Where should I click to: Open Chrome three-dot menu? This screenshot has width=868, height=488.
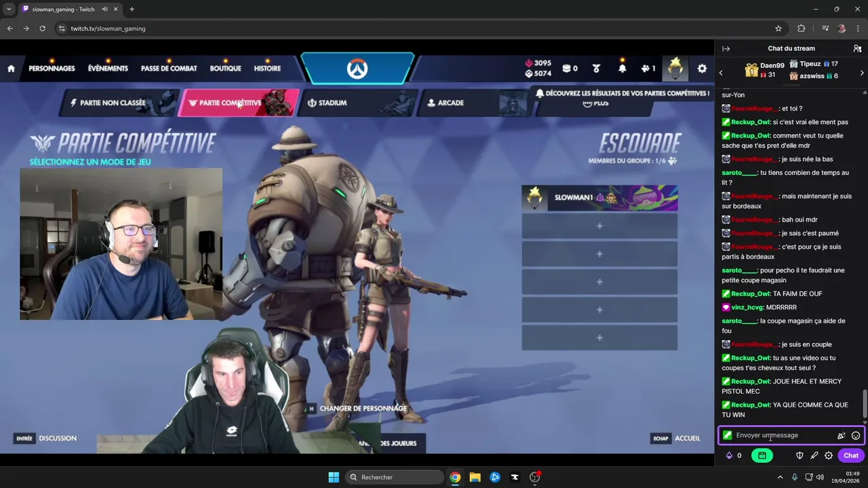click(858, 28)
